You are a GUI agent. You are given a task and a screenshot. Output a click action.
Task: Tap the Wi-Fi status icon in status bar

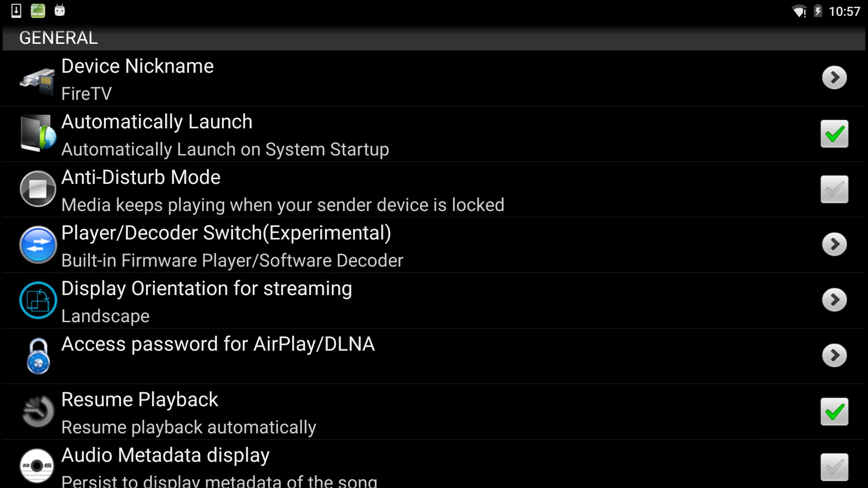pyautogui.click(x=799, y=11)
